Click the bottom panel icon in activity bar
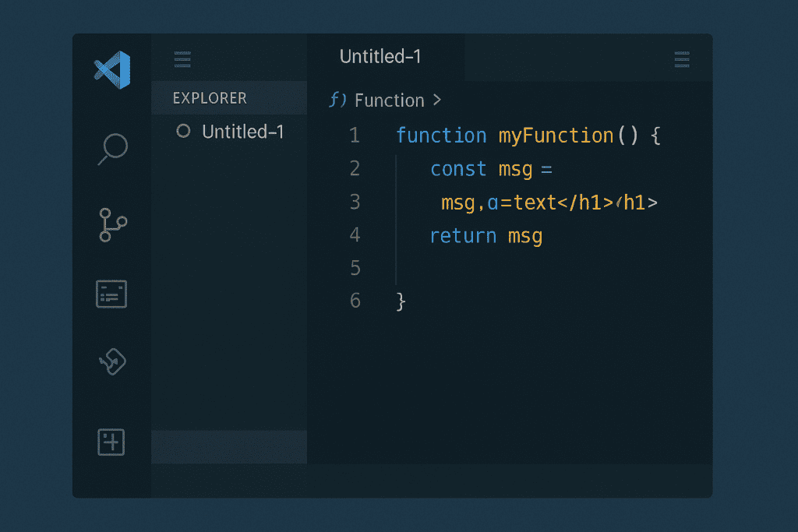 point(111,442)
